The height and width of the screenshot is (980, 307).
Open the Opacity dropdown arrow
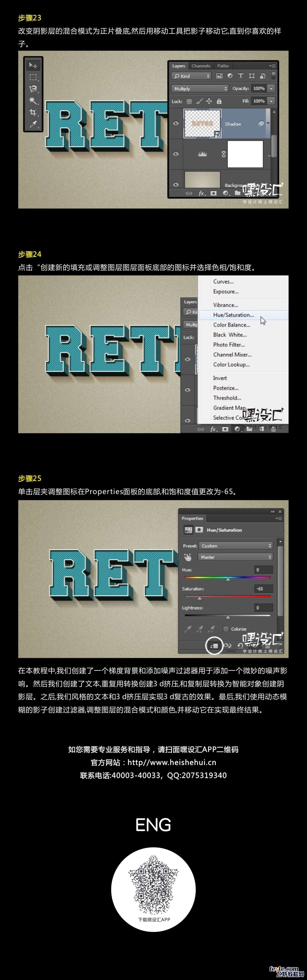click(x=271, y=88)
